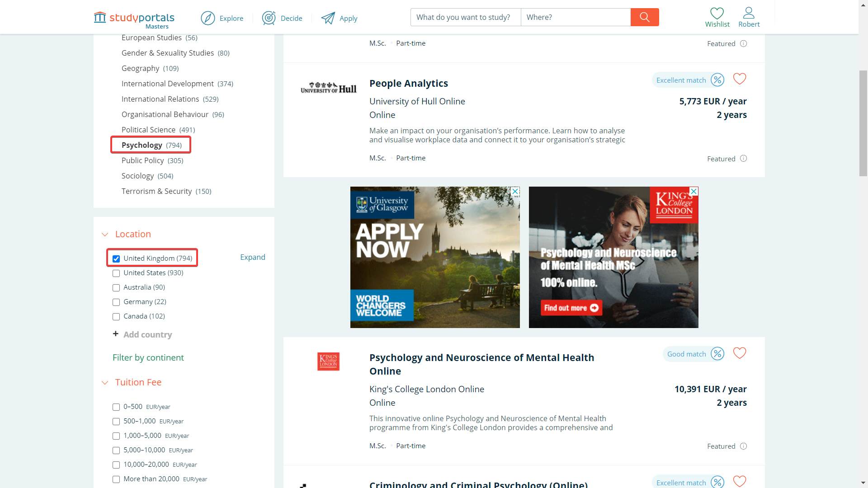Focus the 'Where?' search field
The image size is (868, 488).
pyautogui.click(x=576, y=17)
